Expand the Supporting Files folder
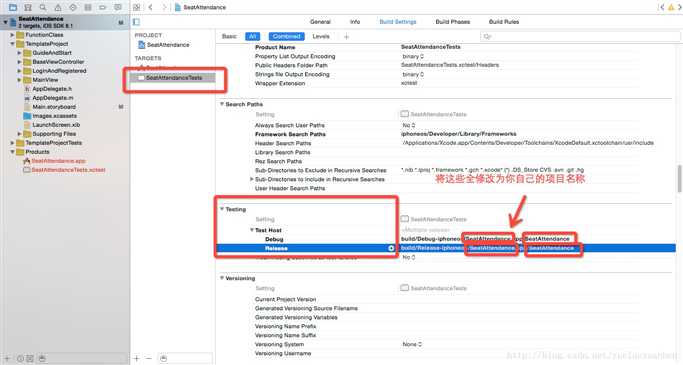The height and width of the screenshot is (365, 683). coord(19,134)
